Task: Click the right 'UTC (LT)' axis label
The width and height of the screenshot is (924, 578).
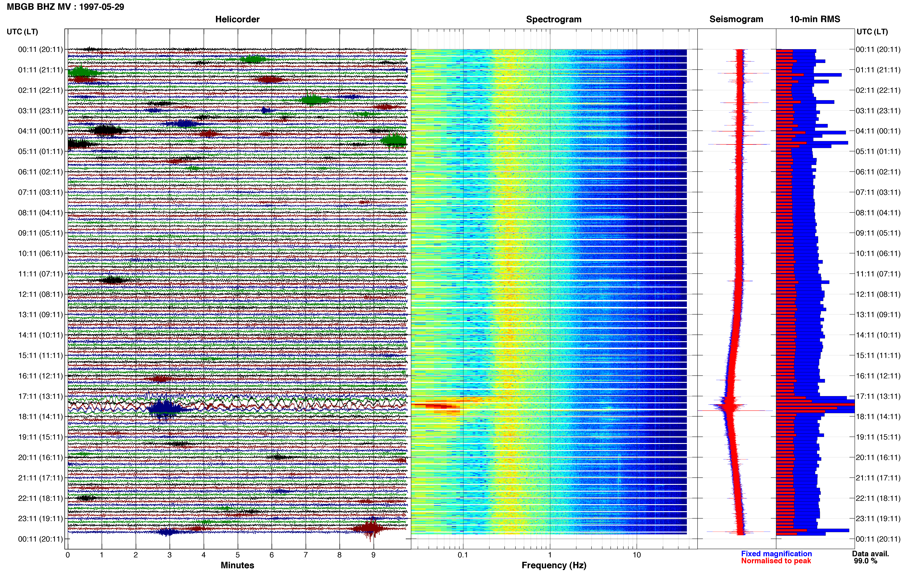Action: [872, 32]
